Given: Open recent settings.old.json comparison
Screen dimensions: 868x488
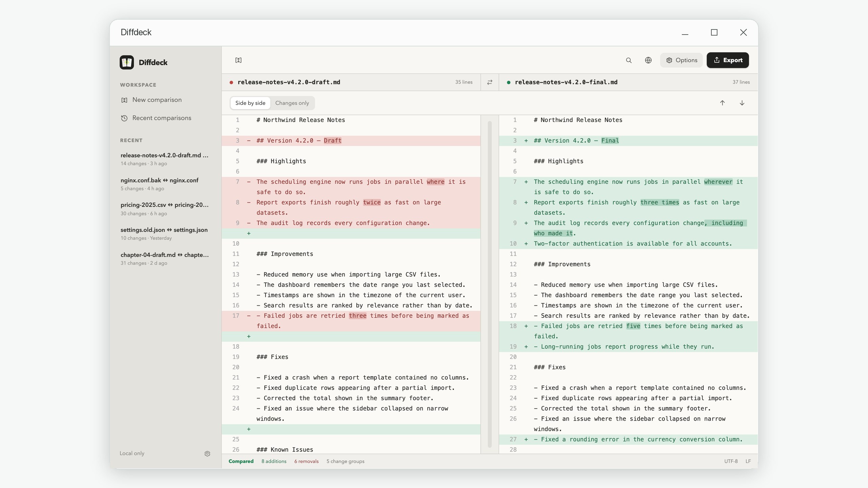Looking at the screenshot, I should pos(165,233).
